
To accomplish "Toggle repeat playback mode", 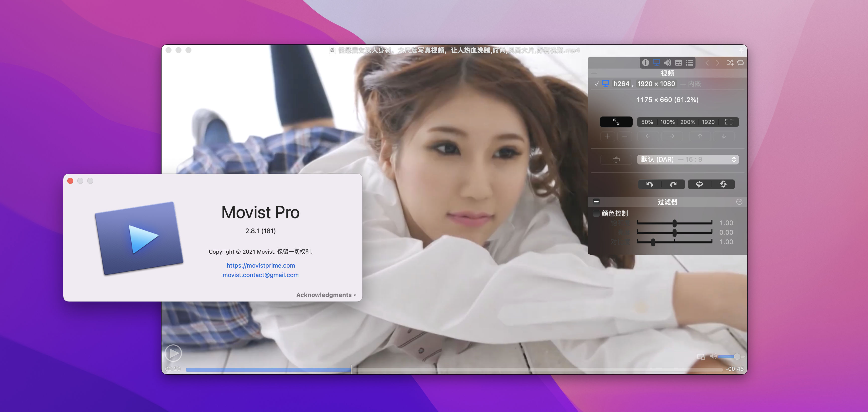I will [741, 63].
